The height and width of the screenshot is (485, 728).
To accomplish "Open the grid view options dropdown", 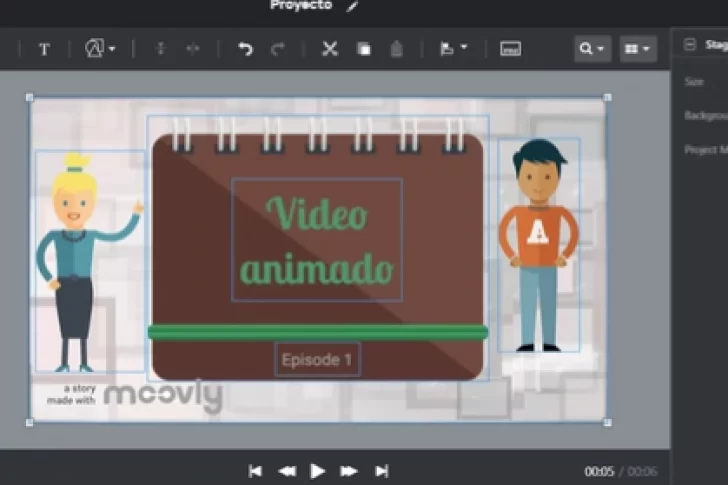I will (x=637, y=49).
